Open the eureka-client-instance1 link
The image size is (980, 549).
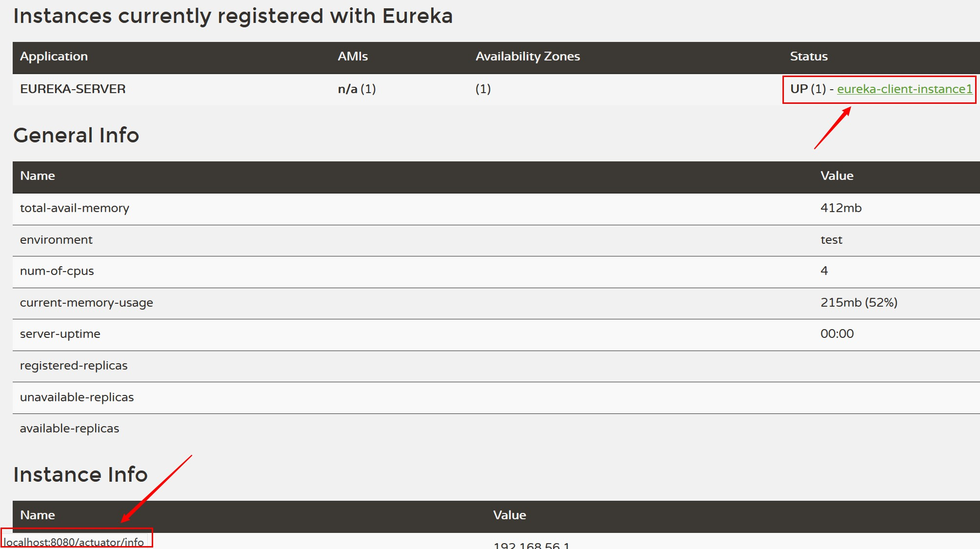click(904, 89)
